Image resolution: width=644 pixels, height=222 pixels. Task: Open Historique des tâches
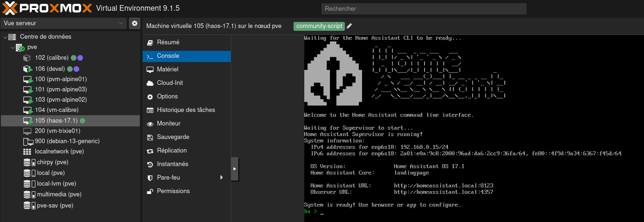185,110
